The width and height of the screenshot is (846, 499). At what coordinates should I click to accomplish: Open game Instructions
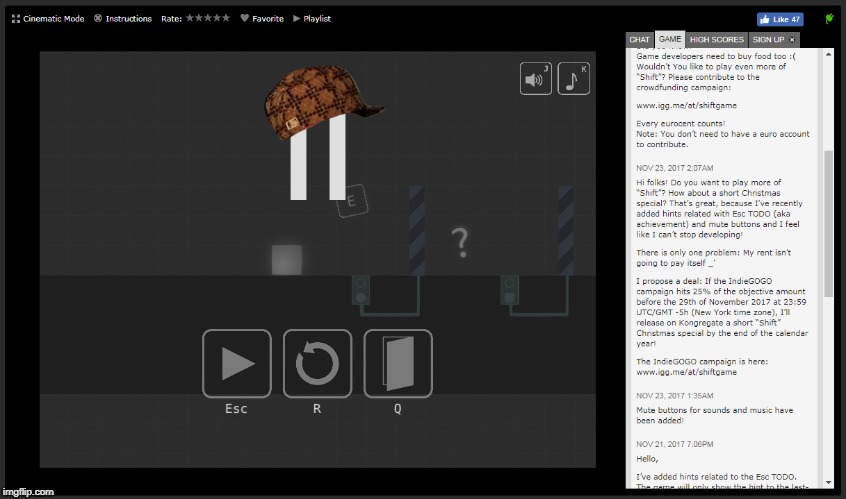(122, 18)
